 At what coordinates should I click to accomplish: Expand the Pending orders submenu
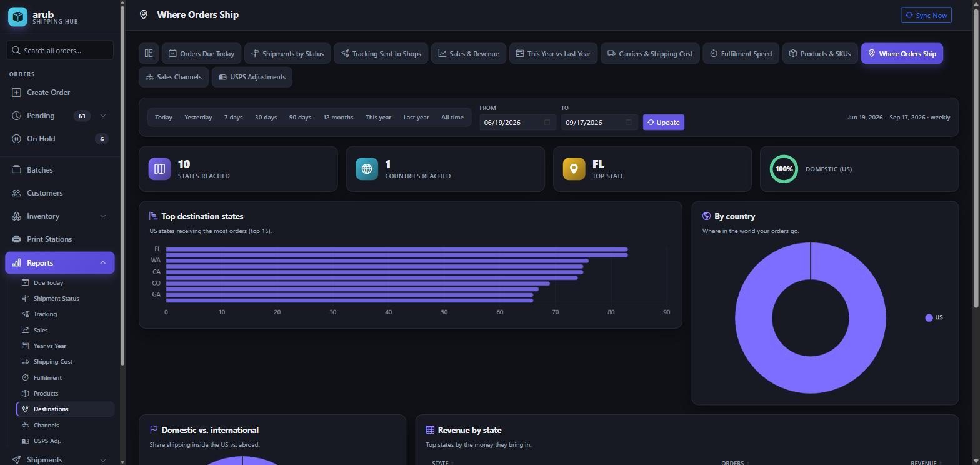click(x=103, y=116)
